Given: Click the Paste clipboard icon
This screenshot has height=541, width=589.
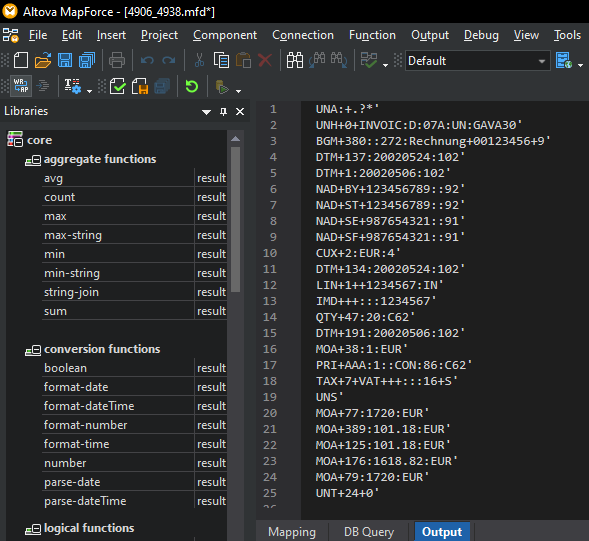Looking at the screenshot, I should (x=243, y=60).
